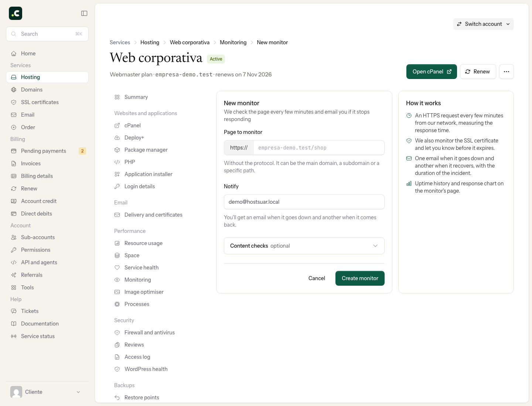532x406 pixels.
Task: Open the three-dots more actions menu
Action: [x=507, y=72]
